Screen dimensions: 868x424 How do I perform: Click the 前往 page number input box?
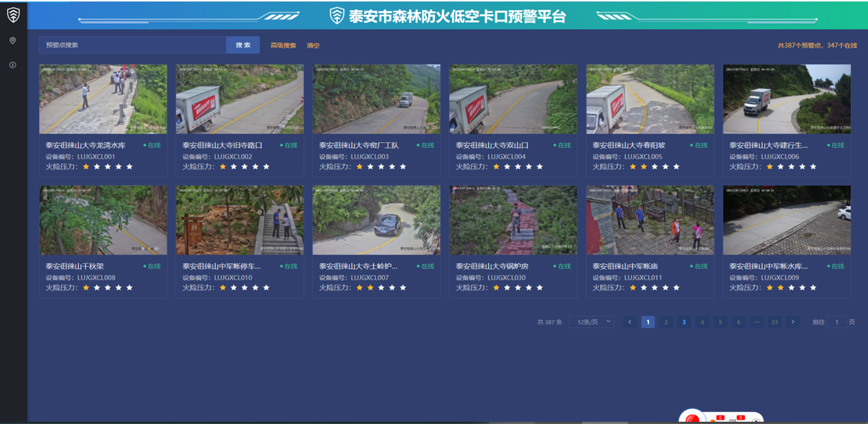point(836,322)
